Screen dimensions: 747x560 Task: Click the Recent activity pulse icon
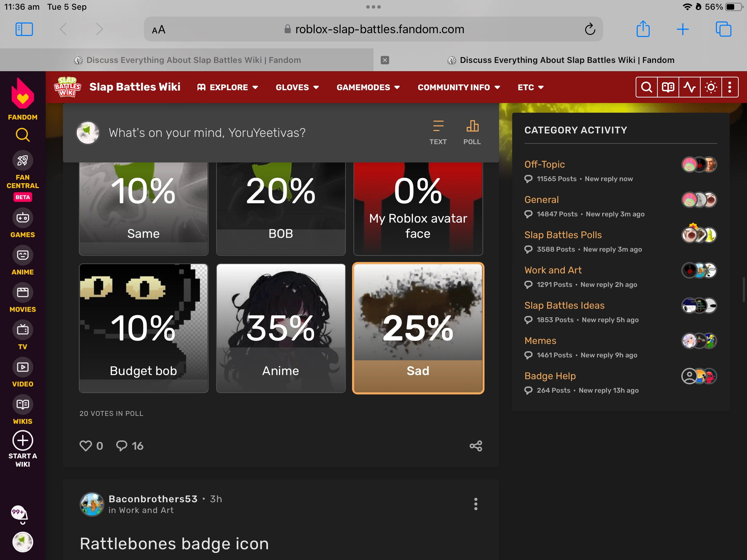click(689, 87)
